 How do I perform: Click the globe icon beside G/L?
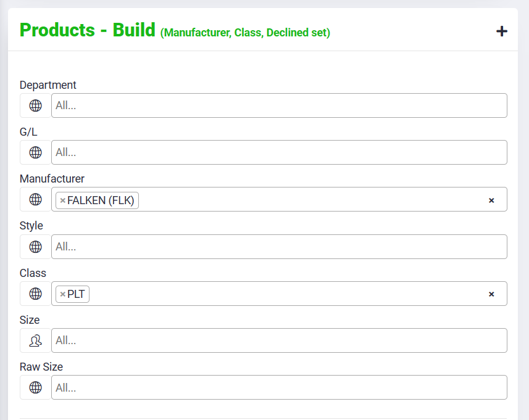(x=36, y=152)
